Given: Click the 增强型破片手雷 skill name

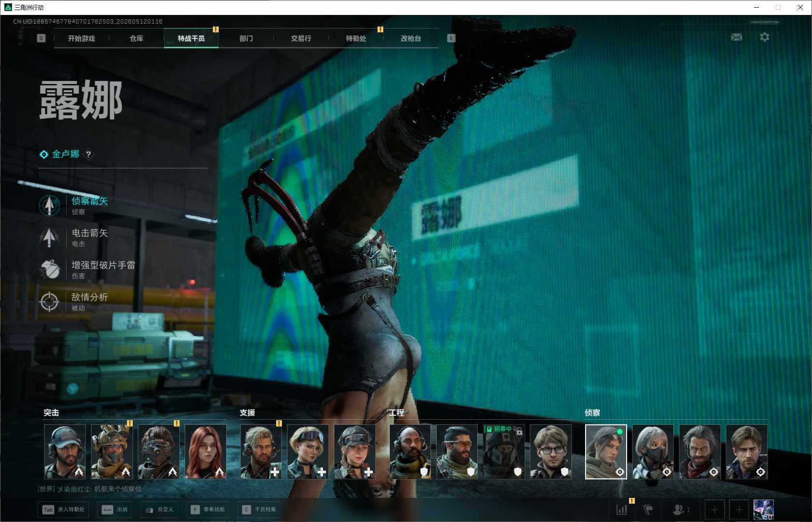Looking at the screenshot, I should (103, 265).
